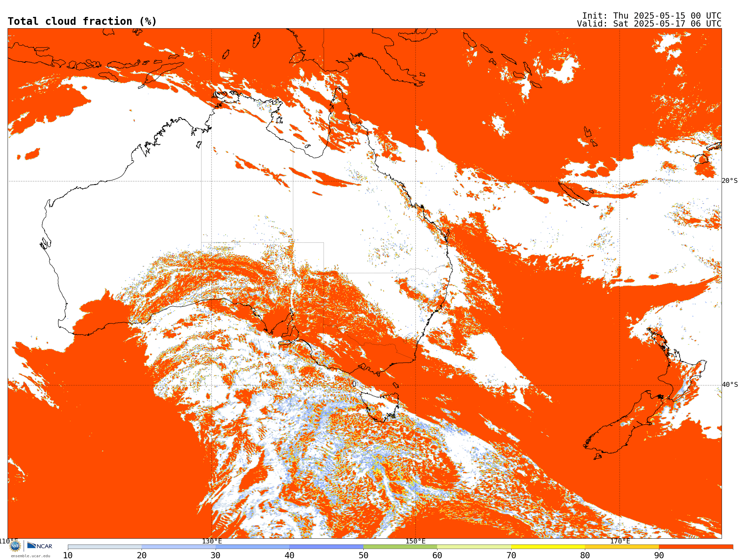The image size is (744, 560).
Task: Click the yellow 70 colorbar segment
Action: click(x=548, y=547)
